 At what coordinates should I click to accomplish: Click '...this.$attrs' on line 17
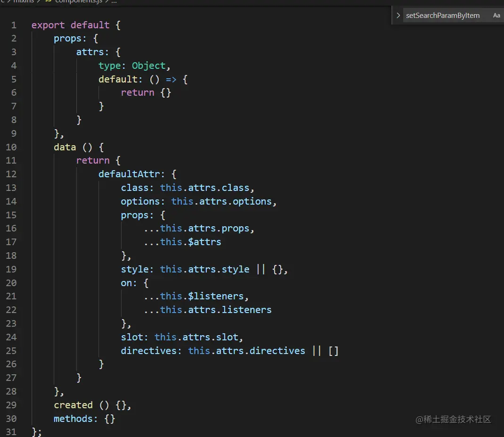click(x=182, y=242)
